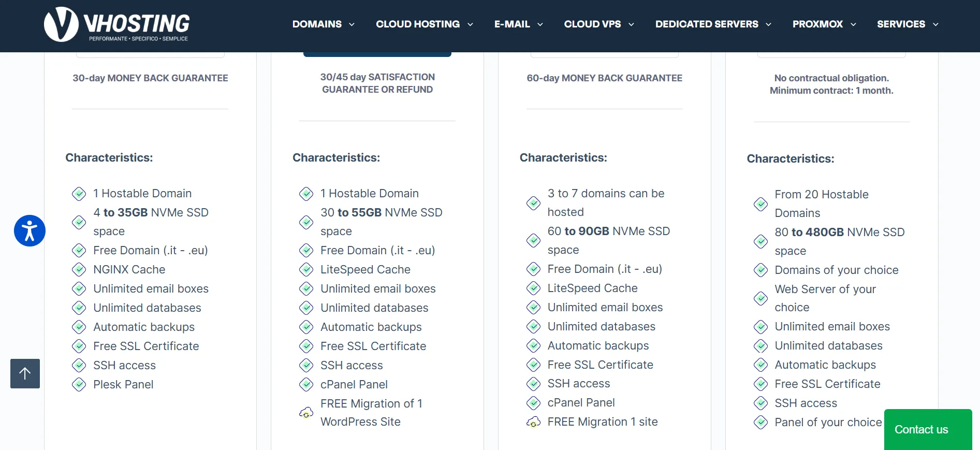Open the CLOUD HOSTING navigation item
This screenshot has width=980, height=450.
pyautogui.click(x=418, y=24)
